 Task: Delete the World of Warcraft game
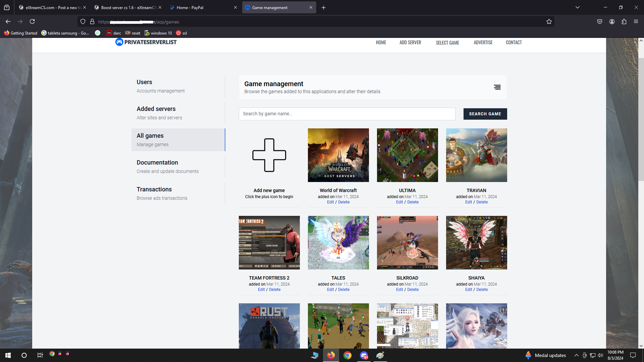point(344,202)
